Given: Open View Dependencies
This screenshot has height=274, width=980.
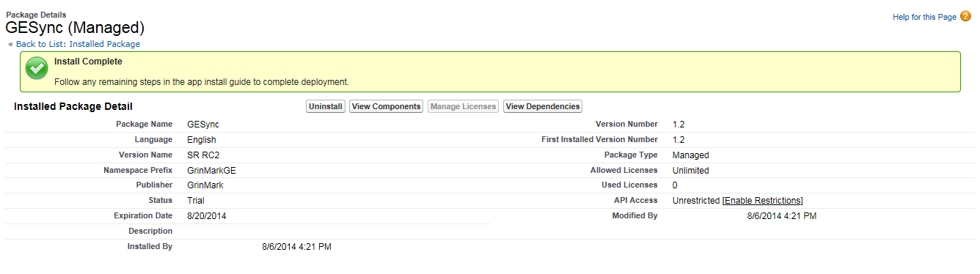Looking at the screenshot, I should point(542,107).
